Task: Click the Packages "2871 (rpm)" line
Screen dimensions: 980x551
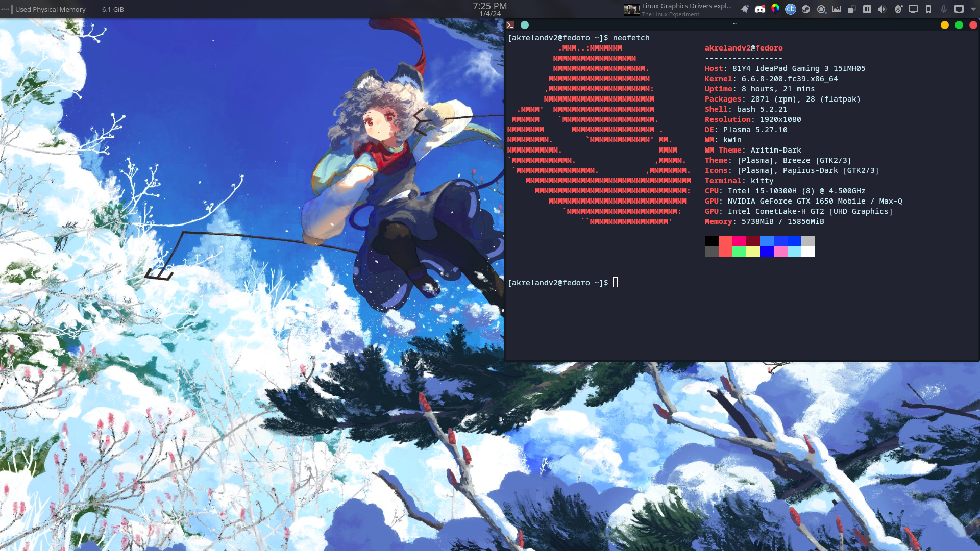Action: point(782,99)
